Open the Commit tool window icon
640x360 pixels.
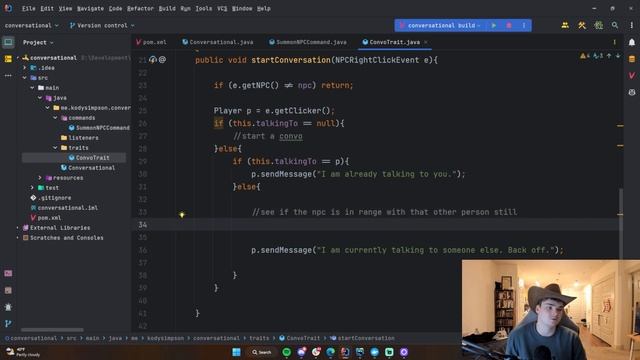[8, 59]
